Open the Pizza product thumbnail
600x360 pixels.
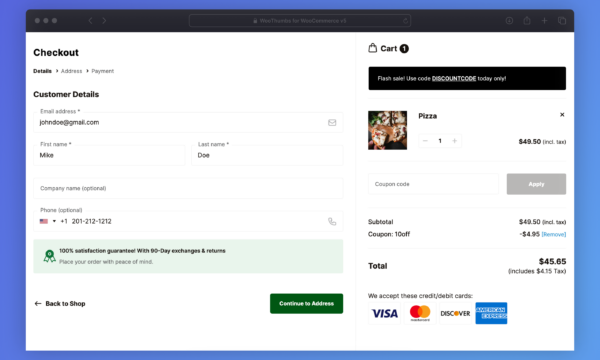[x=387, y=130]
